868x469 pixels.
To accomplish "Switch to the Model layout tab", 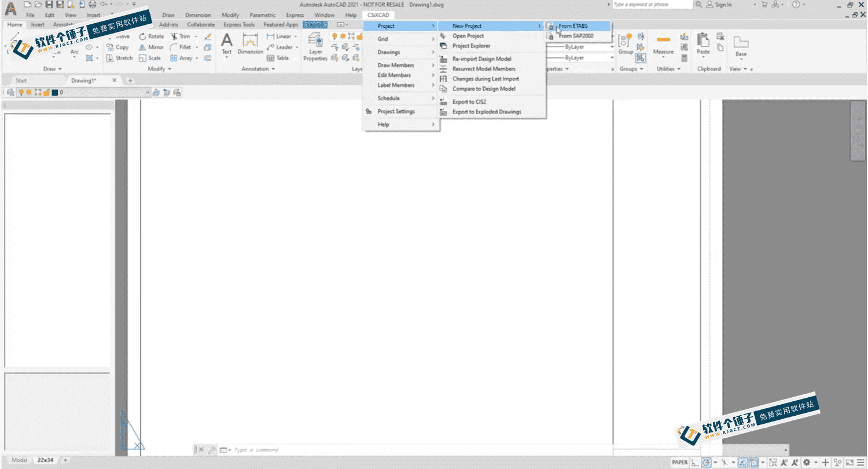I will coord(19,460).
